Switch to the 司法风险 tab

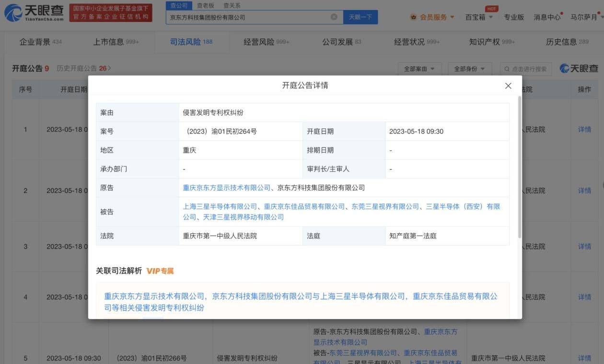[x=191, y=42]
